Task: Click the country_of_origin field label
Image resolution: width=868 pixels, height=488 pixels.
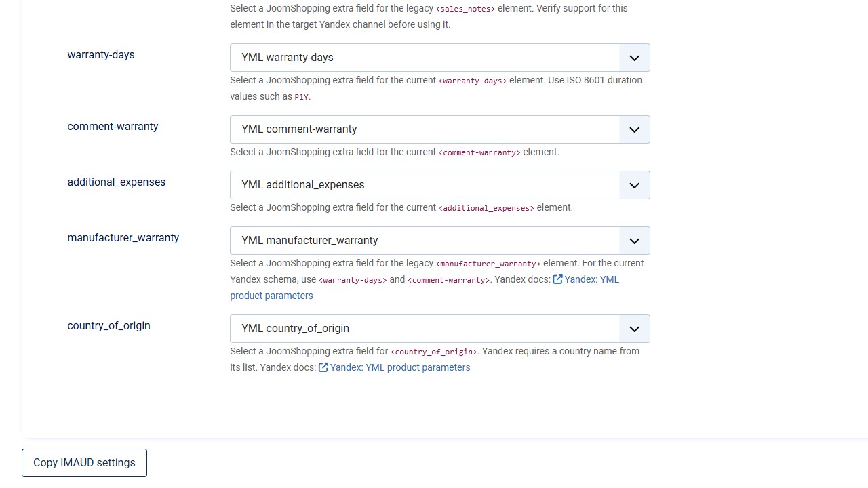Action: [x=109, y=326]
